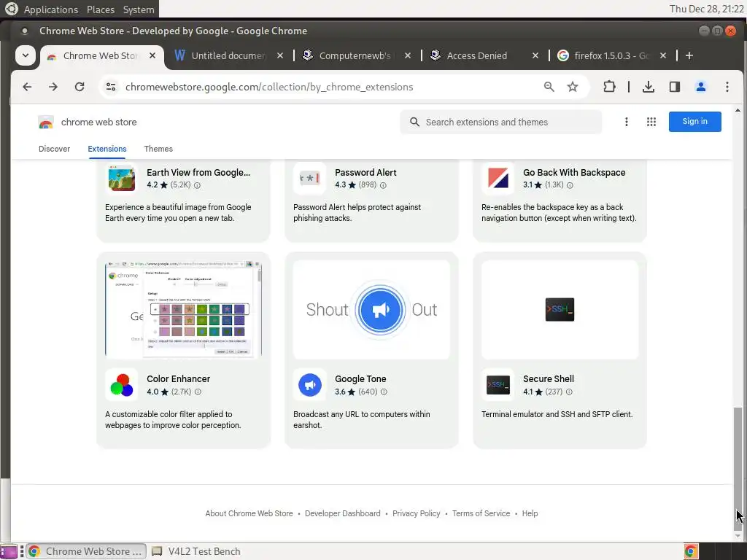Click the Chrome tray icon in bottom panel
The image size is (747, 560).
(691, 551)
